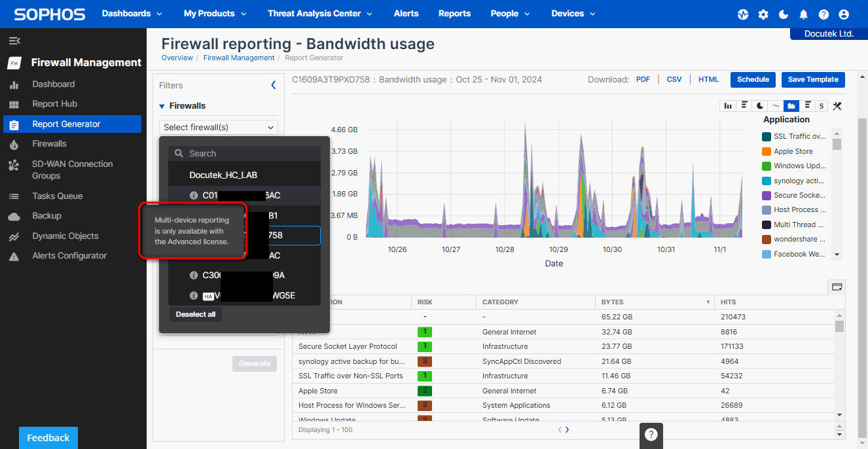
Task: Collapse the Filters panel chevron
Action: click(x=274, y=85)
